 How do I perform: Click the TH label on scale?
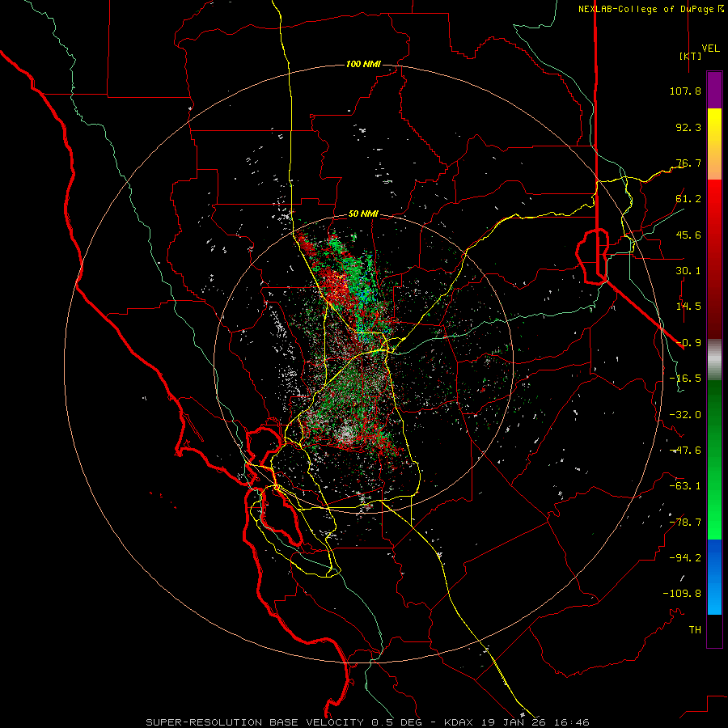[x=695, y=630]
